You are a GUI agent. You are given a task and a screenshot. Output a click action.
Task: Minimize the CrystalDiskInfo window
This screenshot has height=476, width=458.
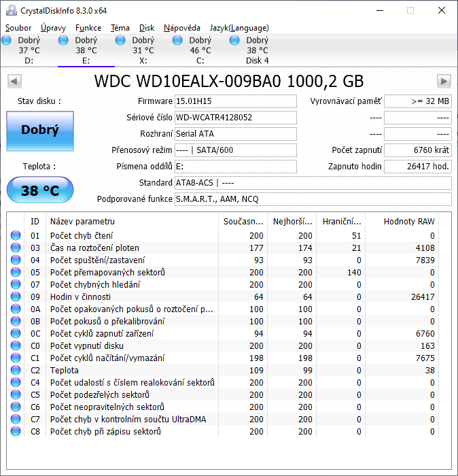380,11
